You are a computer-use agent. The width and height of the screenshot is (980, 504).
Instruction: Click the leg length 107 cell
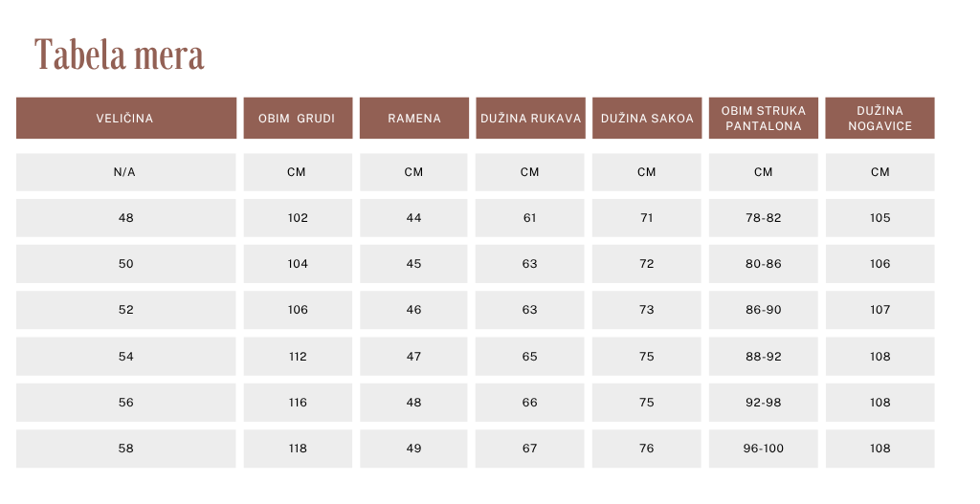880,310
